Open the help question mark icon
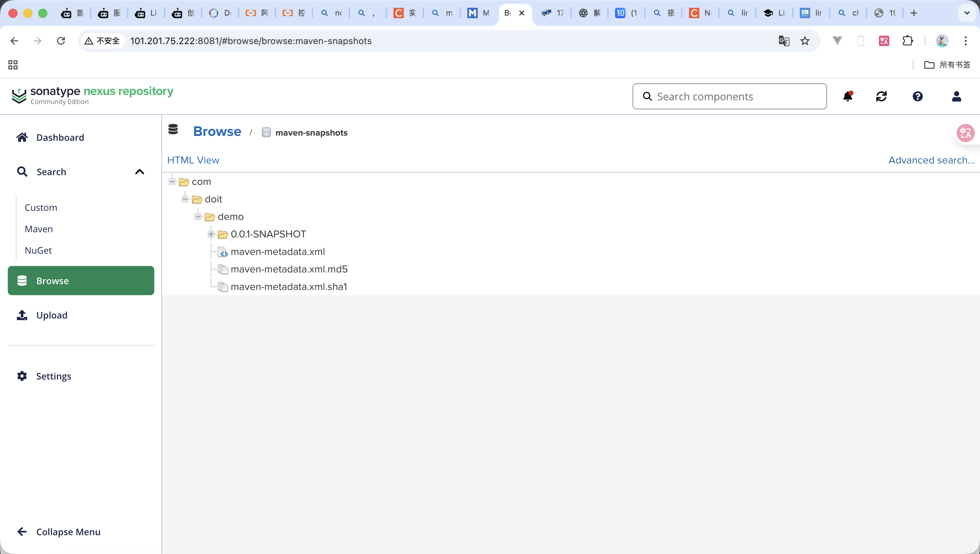The height and width of the screenshot is (554, 980). click(917, 96)
